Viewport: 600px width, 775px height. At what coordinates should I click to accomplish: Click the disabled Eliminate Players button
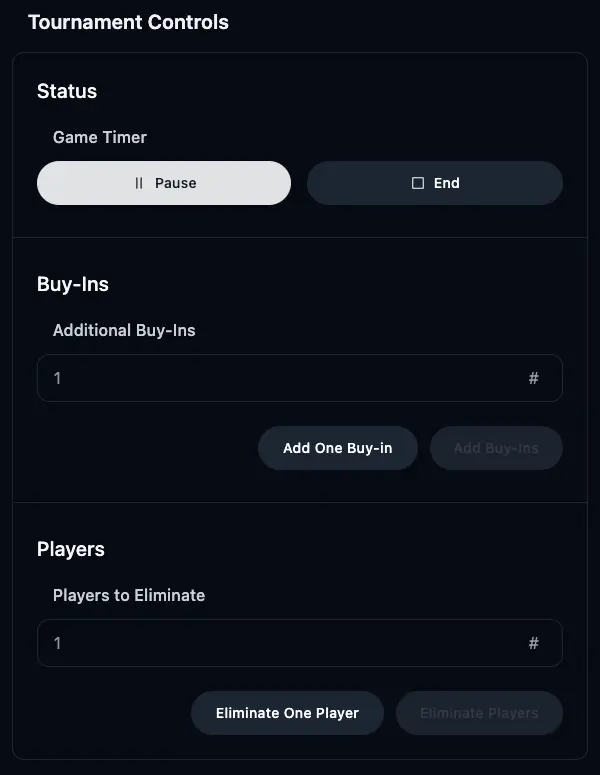(479, 713)
